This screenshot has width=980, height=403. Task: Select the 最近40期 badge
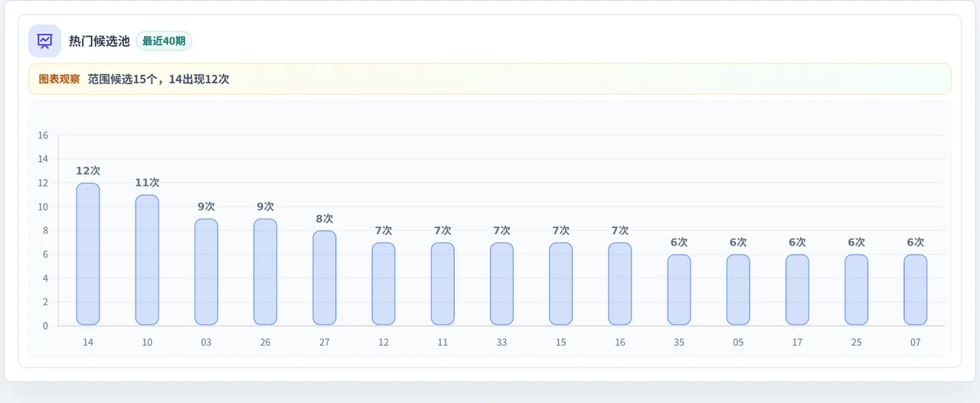click(x=164, y=41)
